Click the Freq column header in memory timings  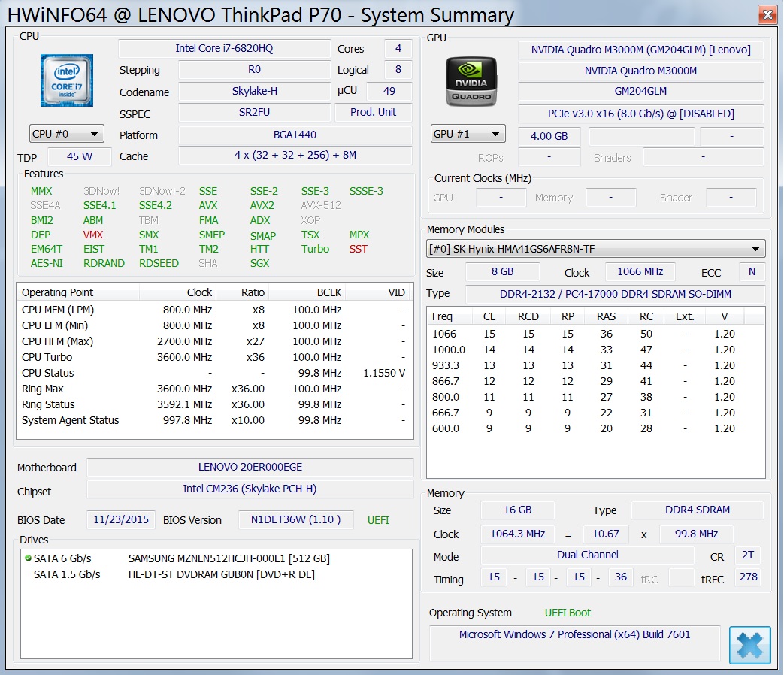[443, 316]
